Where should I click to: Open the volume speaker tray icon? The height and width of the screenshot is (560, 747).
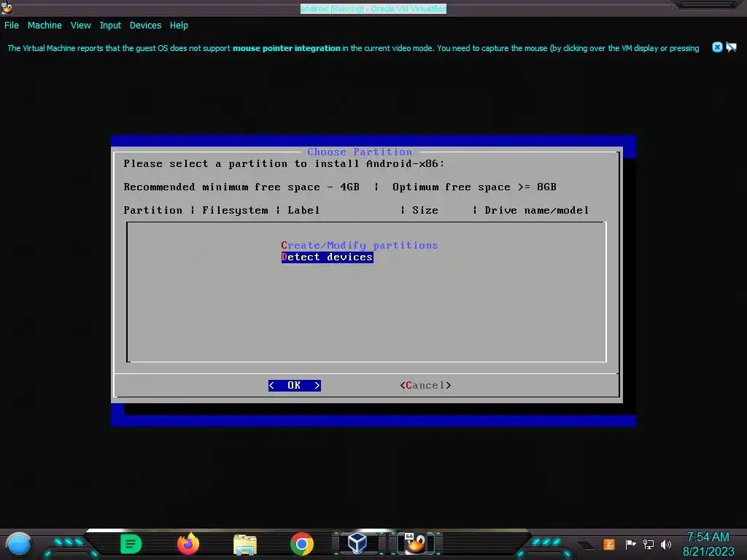666,544
